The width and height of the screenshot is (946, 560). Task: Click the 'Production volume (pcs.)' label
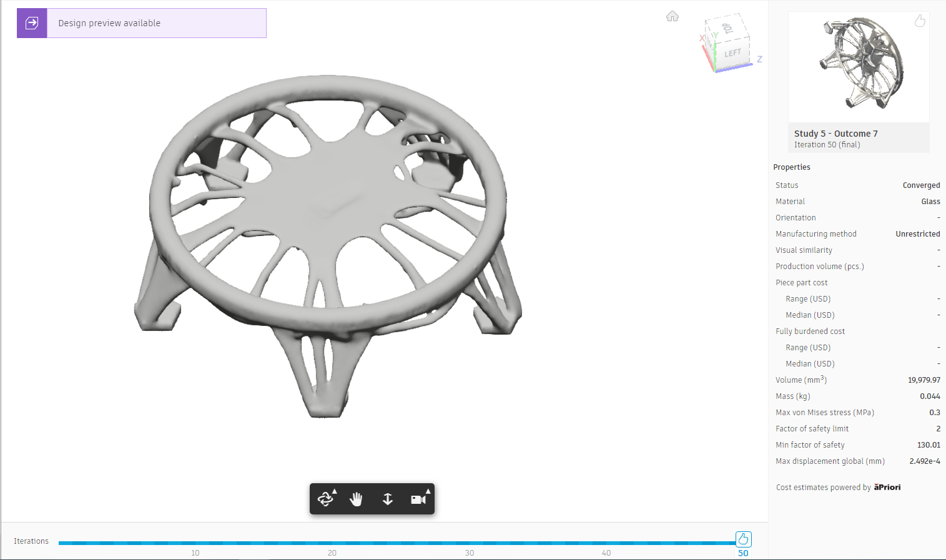click(x=820, y=267)
